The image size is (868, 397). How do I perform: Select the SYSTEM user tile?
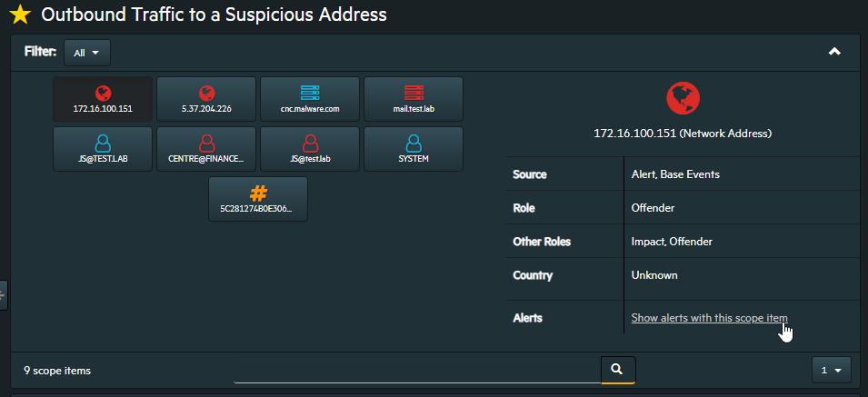coord(414,149)
